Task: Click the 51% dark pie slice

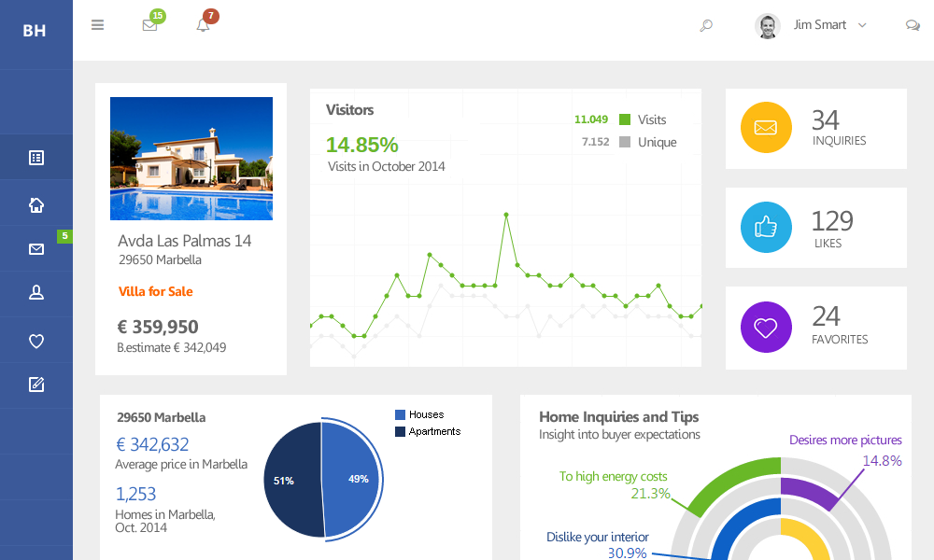Action: click(x=291, y=480)
